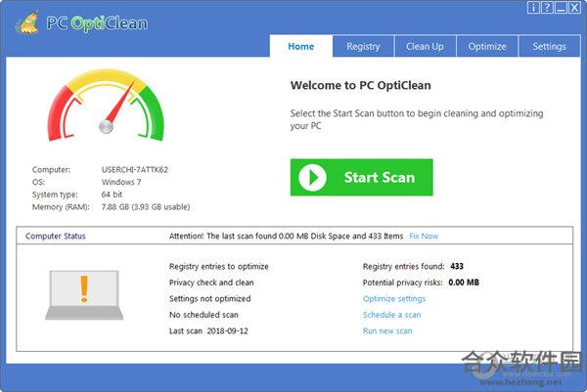Click the OS value Windows 7
The image size is (587, 392).
(x=121, y=182)
